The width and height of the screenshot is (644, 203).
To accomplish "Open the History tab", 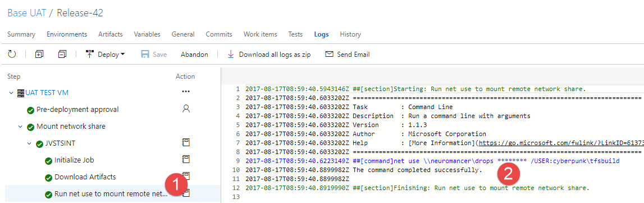I will point(350,34).
